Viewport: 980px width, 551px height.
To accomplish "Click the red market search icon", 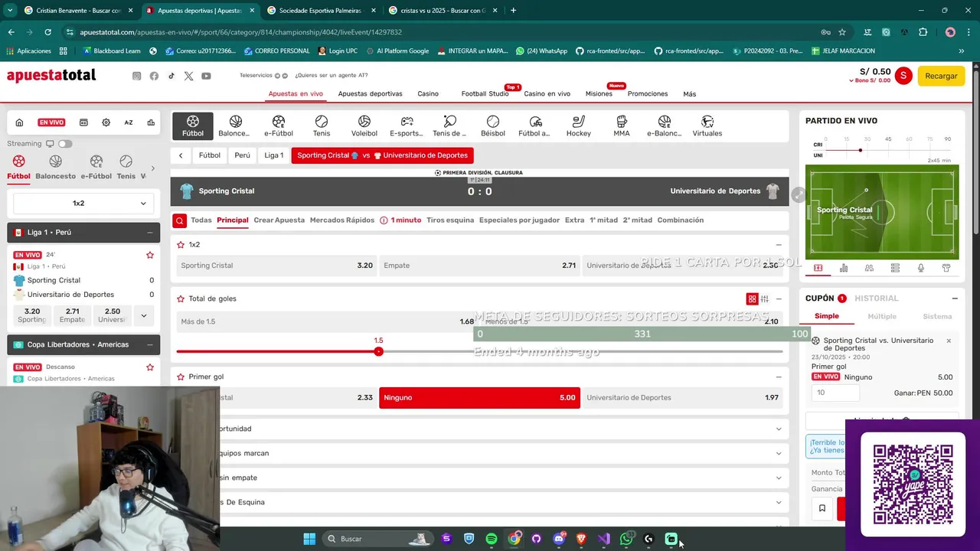I will pos(179,220).
